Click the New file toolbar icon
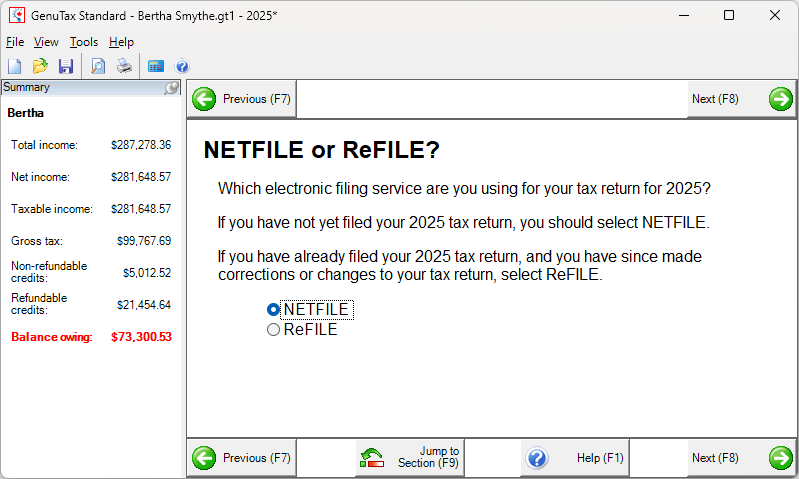Image resolution: width=799 pixels, height=479 pixels. [x=15, y=66]
